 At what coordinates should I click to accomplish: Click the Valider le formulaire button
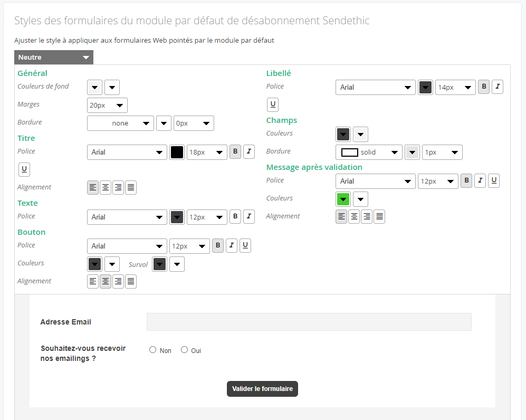[262, 389]
